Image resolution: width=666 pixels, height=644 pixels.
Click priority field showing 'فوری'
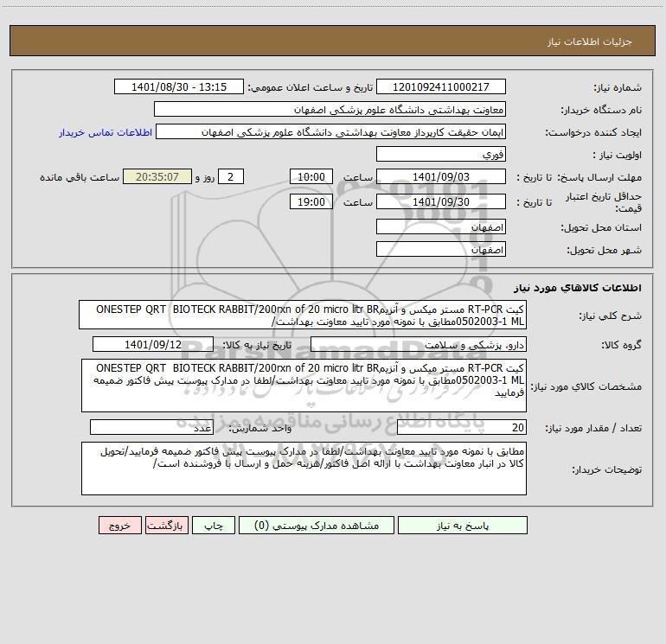click(441, 154)
